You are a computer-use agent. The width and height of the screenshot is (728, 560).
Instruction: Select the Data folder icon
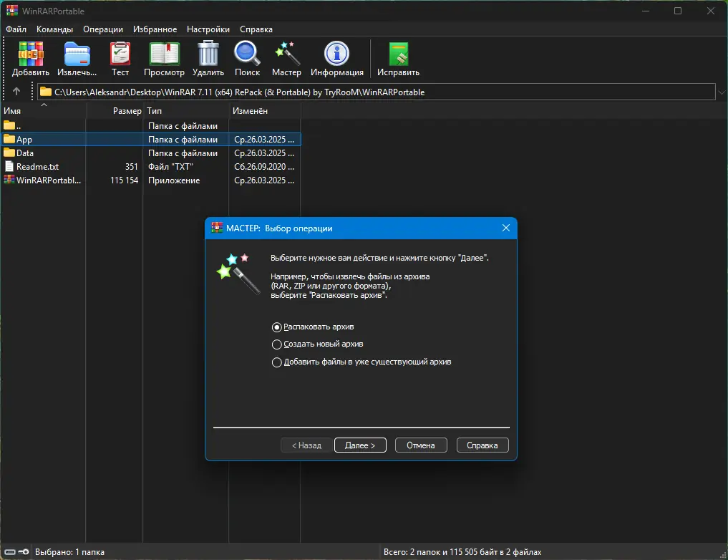9,153
